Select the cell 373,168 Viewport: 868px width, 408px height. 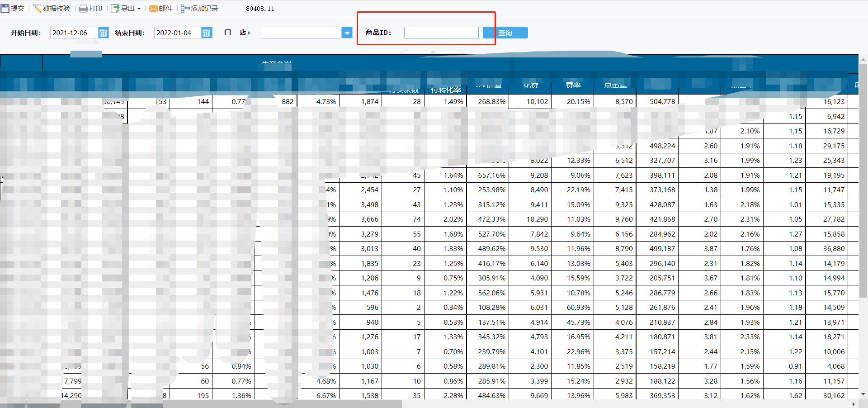pyautogui.click(x=662, y=190)
